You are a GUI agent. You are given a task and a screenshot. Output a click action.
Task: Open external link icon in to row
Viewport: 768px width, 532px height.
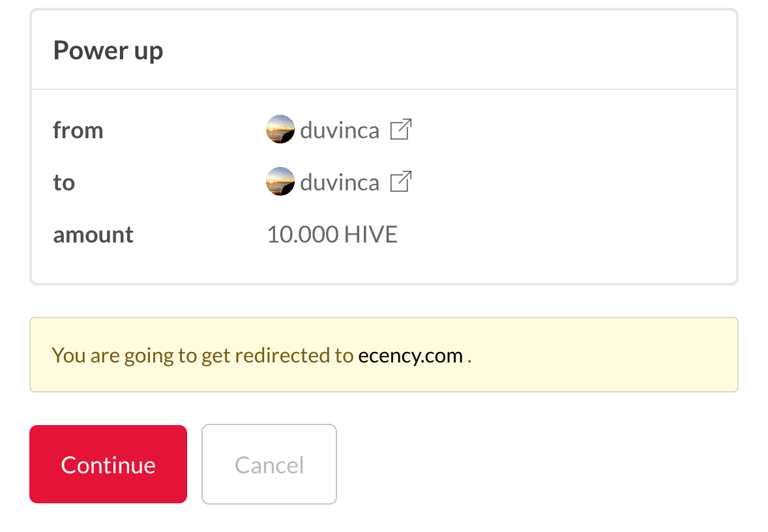400,182
